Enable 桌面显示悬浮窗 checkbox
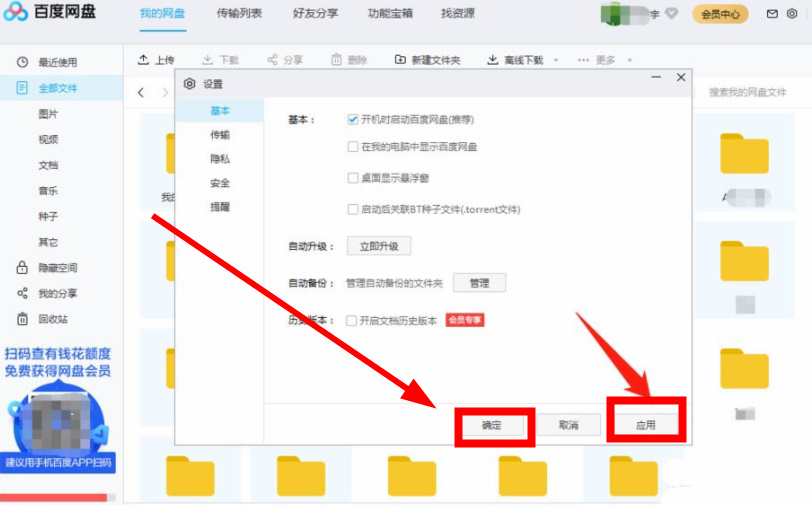812x505 pixels. tap(353, 178)
